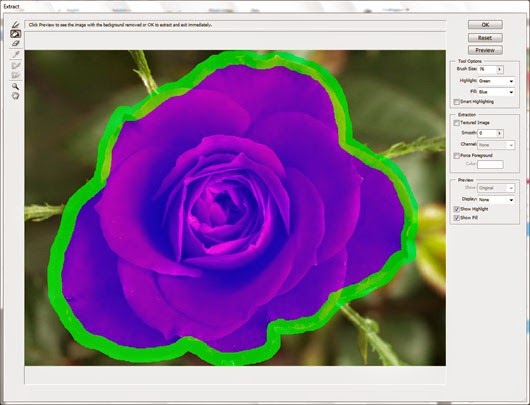530x405 pixels.
Task: Open the Brush Size slider arrow
Action: [500, 69]
